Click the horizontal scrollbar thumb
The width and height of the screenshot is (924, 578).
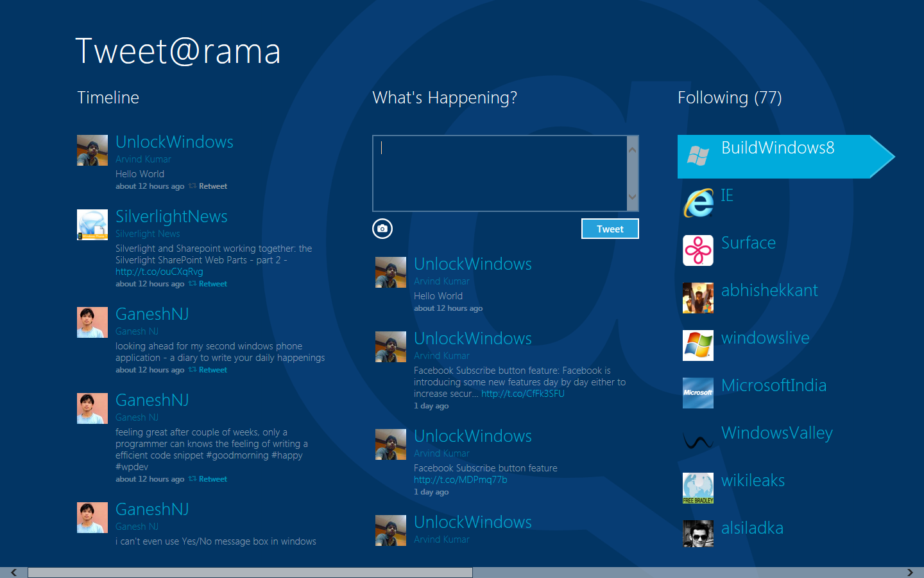tap(250, 572)
